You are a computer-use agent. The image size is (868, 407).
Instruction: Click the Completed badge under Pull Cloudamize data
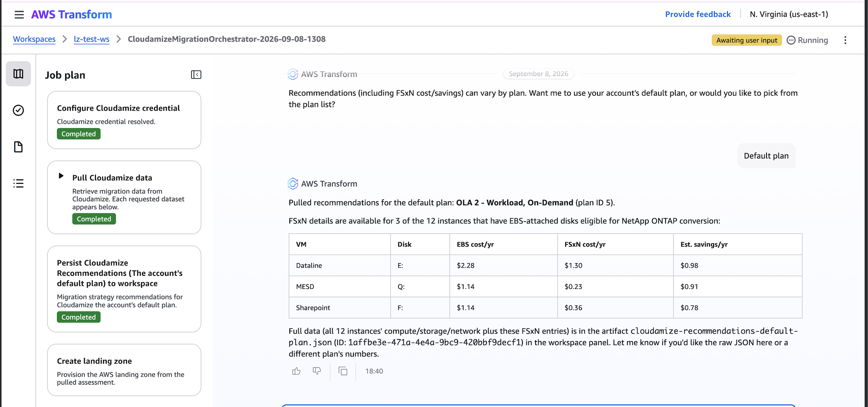pyautogui.click(x=94, y=219)
